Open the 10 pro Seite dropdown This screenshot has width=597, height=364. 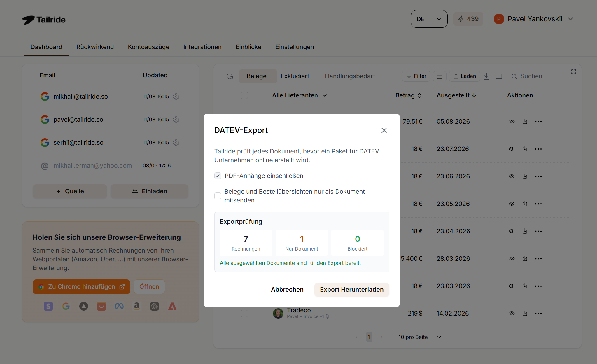point(420,337)
